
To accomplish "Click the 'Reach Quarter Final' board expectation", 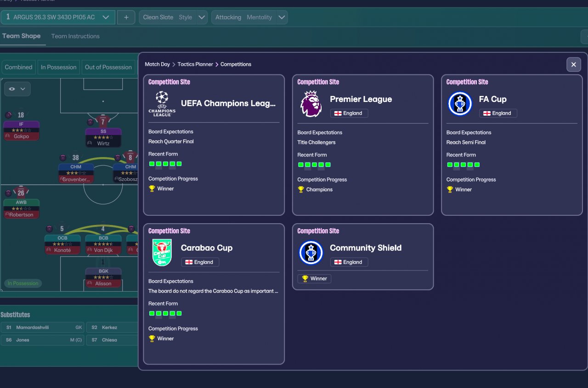I will [171, 141].
